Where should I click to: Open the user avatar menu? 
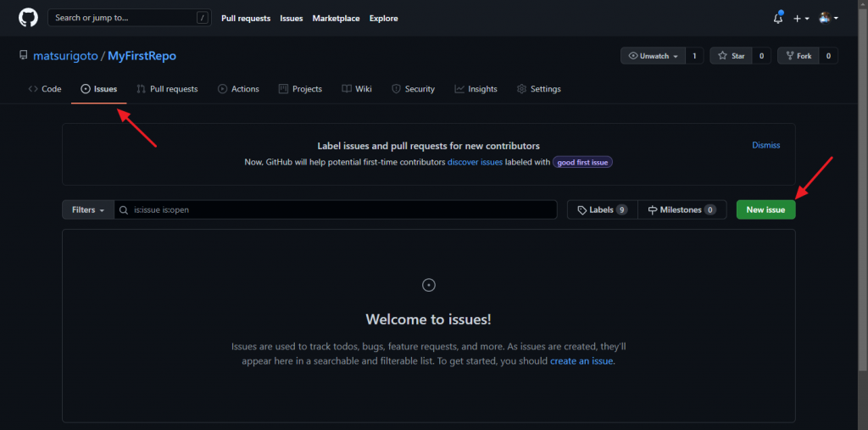click(x=829, y=19)
